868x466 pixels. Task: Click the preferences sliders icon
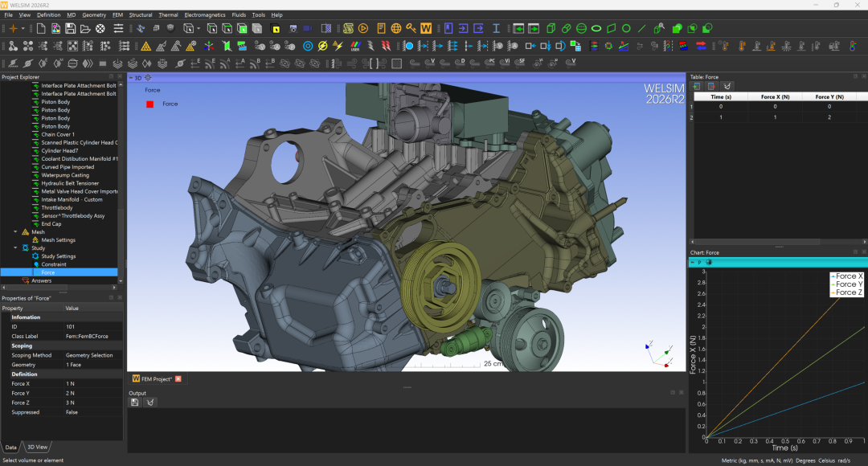pyautogui.click(x=118, y=28)
